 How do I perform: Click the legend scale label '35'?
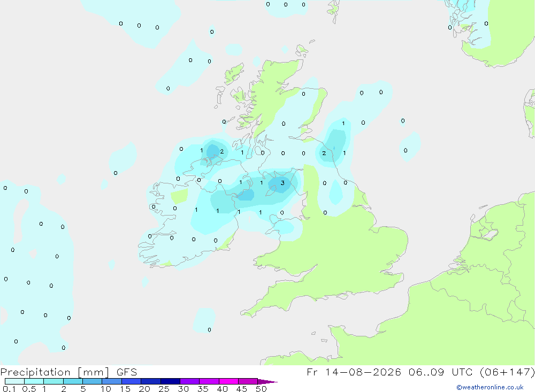203,389
